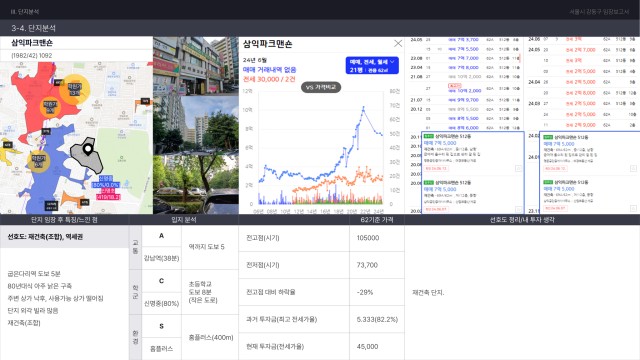This screenshot has height=360, width=640.
Task: Close the 삼익파크맨숀 price chart panel
Action: (x=398, y=43)
